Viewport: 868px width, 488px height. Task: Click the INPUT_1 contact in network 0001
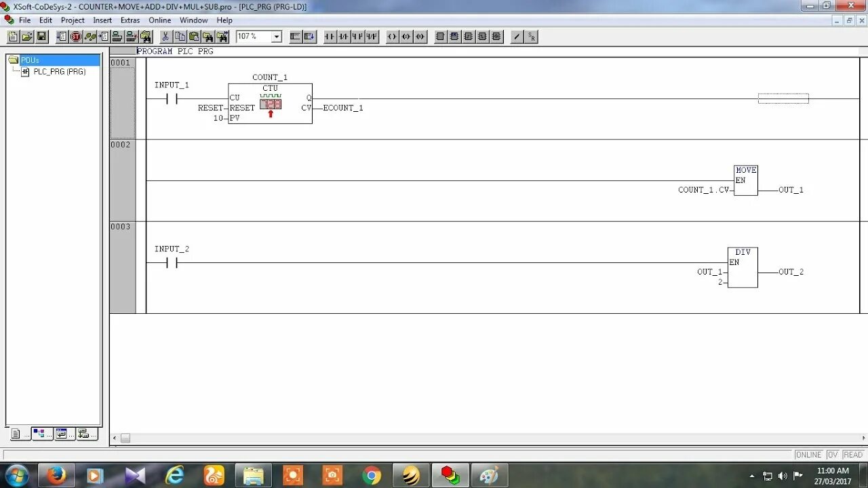[x=172, y=99]
